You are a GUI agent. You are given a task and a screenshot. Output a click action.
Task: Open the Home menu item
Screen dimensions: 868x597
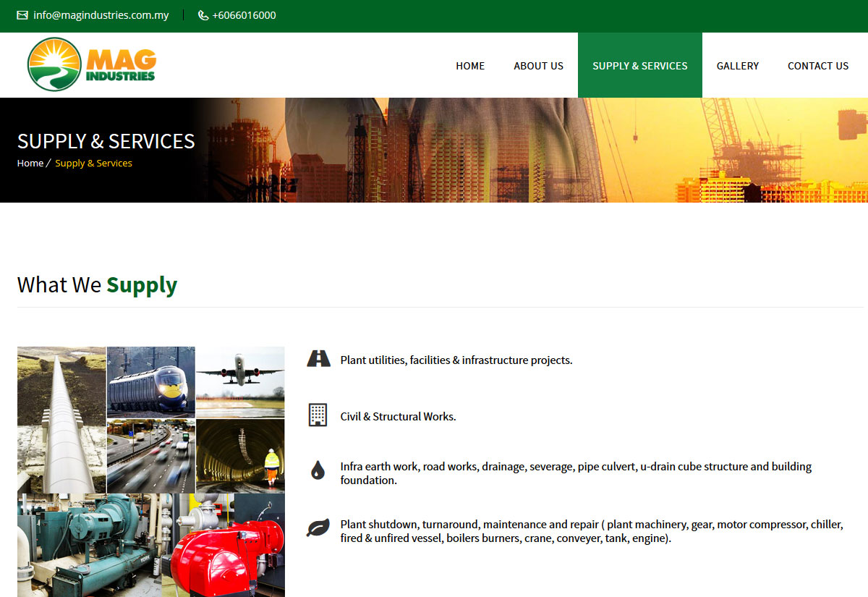coord(470,66)
